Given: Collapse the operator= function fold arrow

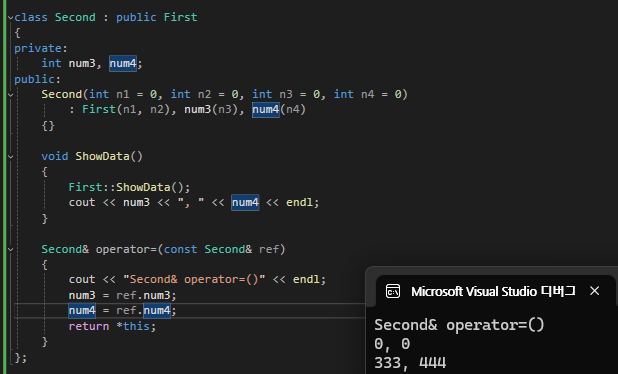Looking at the screenshot, I should tap(11, 249).
